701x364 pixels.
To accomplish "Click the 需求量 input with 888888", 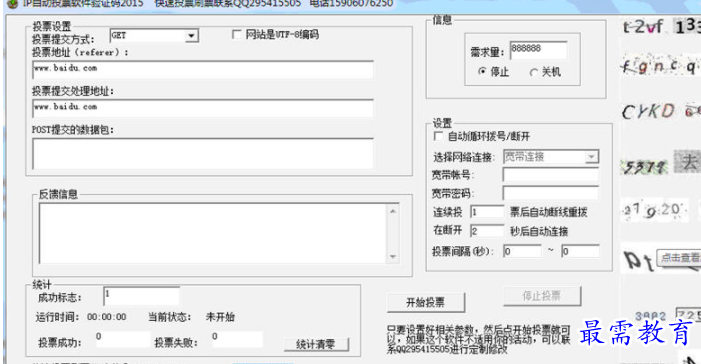I will (538, 50).
